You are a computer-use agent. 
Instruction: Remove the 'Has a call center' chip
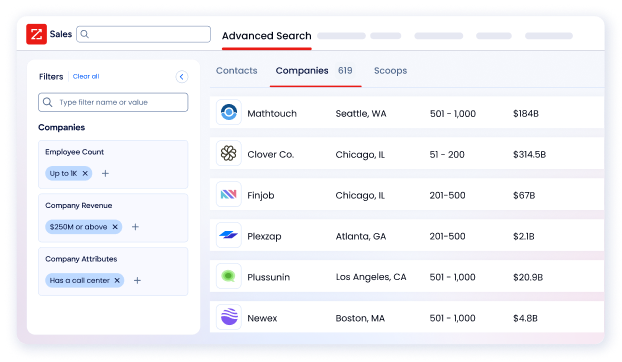[x=117, y=280]
